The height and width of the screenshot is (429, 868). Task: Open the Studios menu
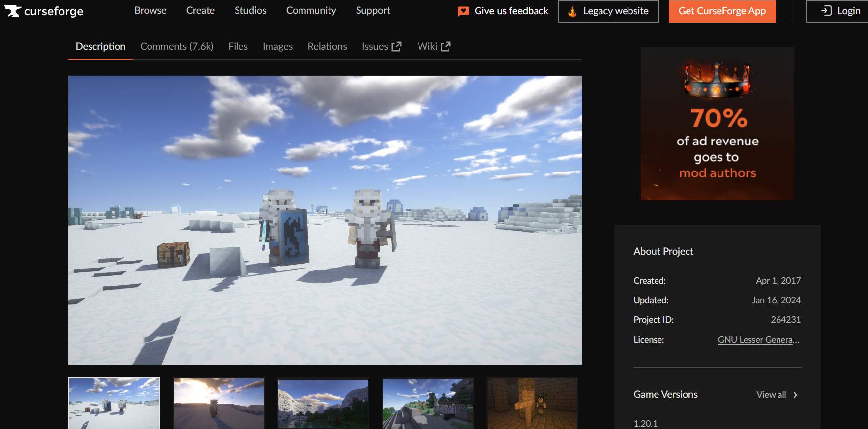tap(250, 10)
